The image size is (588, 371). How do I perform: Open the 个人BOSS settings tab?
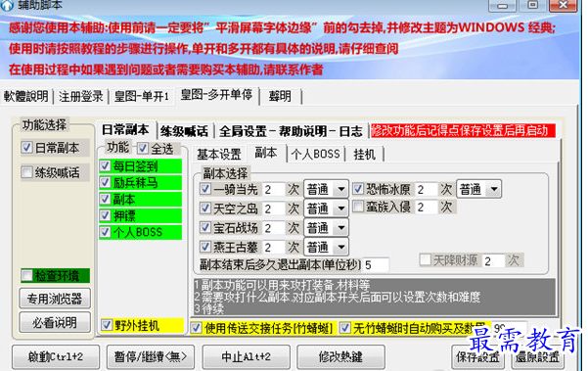tap(315, 155)
